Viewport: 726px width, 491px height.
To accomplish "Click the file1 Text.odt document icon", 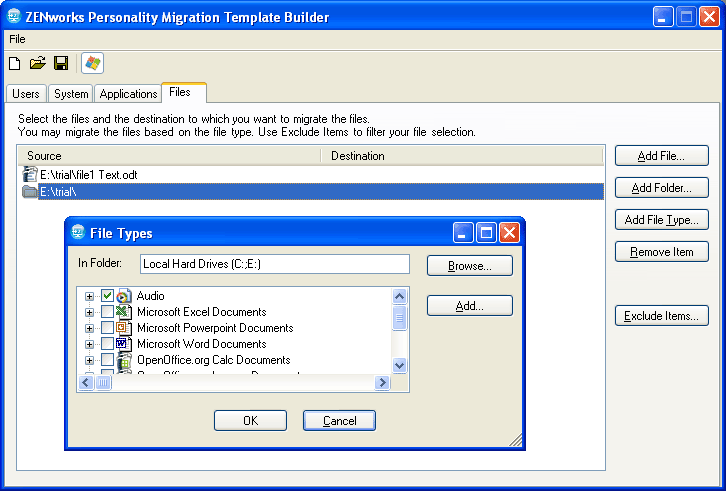I will 30,174.
